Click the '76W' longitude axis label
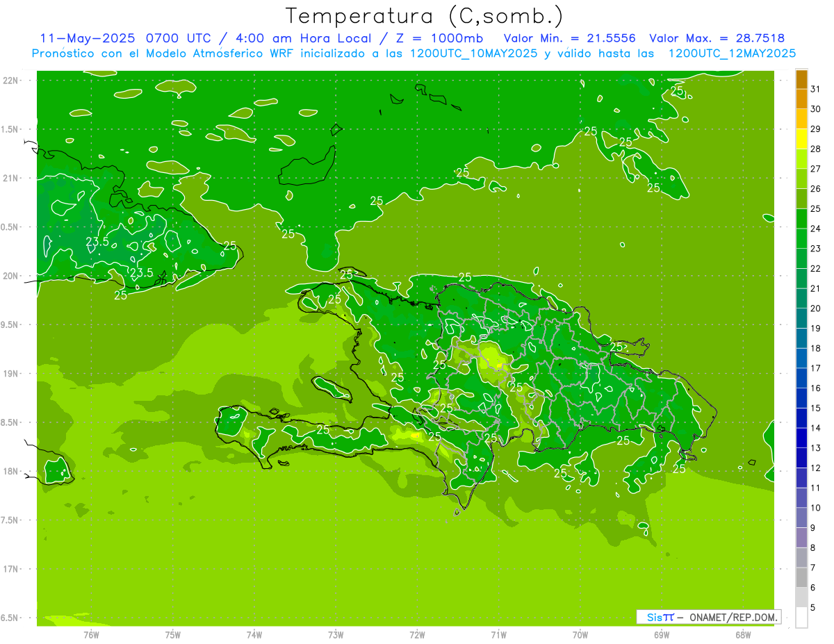Image resolution: width=834 pixels, height=644 pixels. 91,634
